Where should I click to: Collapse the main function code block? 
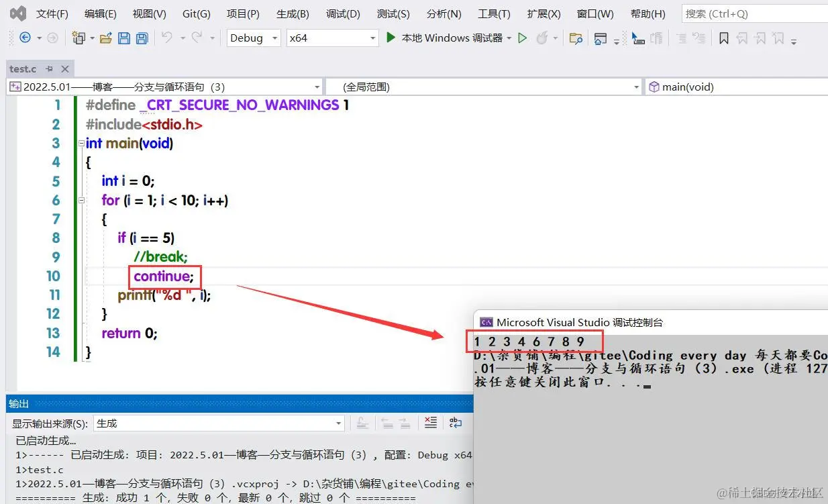click(x=82, y=143)
